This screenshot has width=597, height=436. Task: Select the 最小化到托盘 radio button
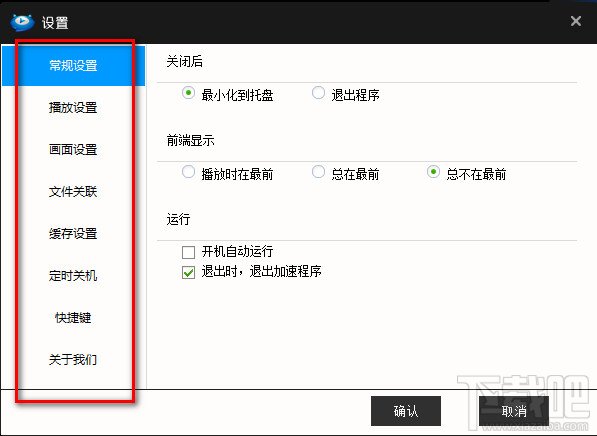tap(188, 93)
